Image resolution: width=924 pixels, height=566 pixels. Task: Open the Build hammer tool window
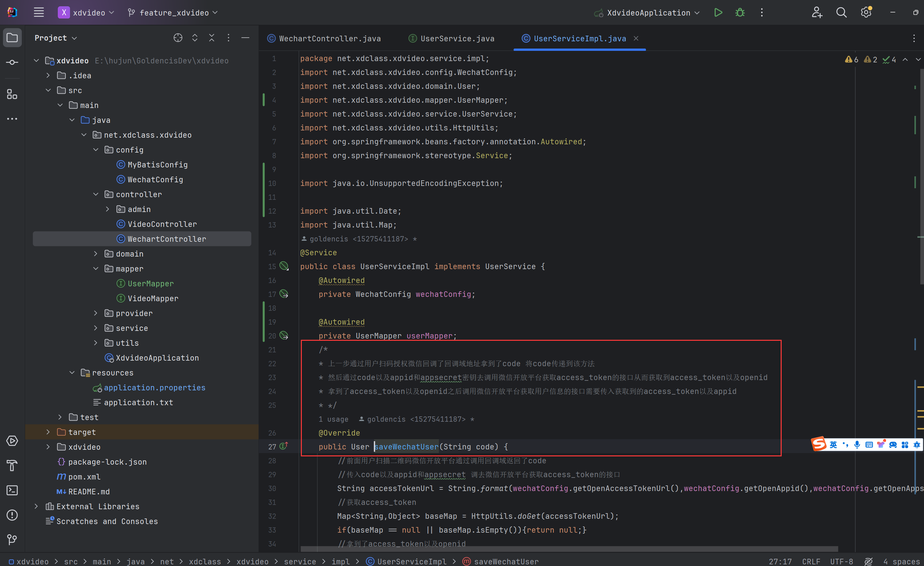tap(12, 466)
